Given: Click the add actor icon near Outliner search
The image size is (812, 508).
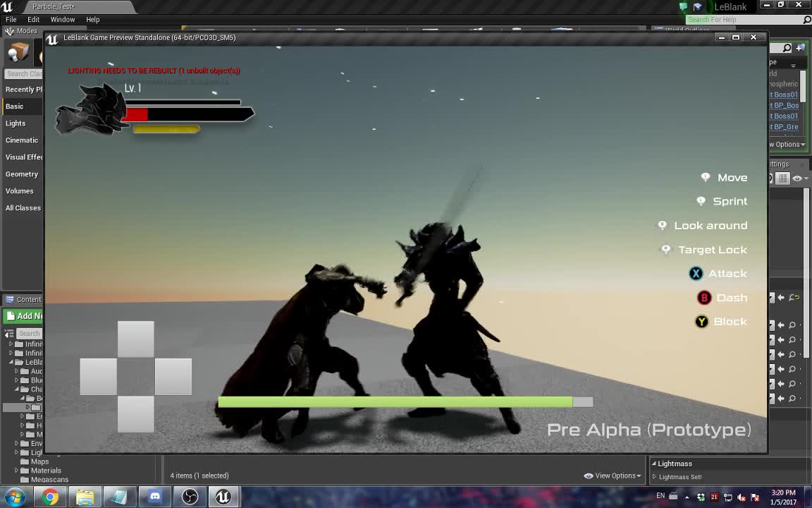Looking at the screenshot, I should click(801, 47).
